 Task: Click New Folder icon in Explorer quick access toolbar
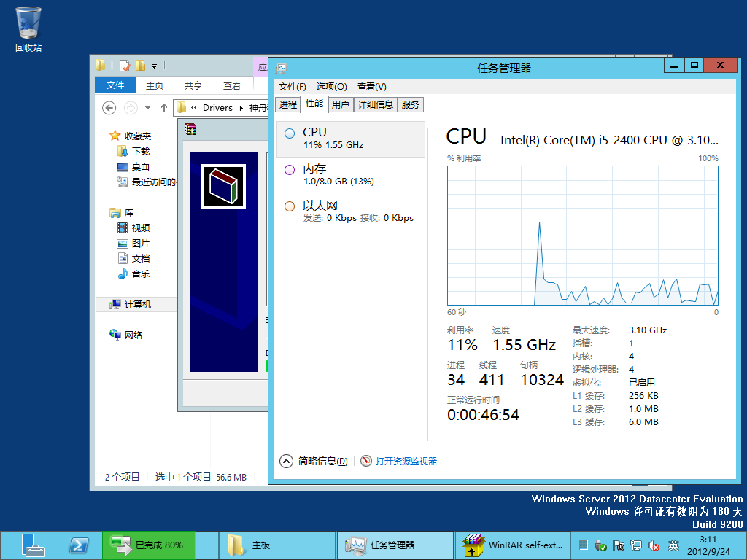coord(141,65)
